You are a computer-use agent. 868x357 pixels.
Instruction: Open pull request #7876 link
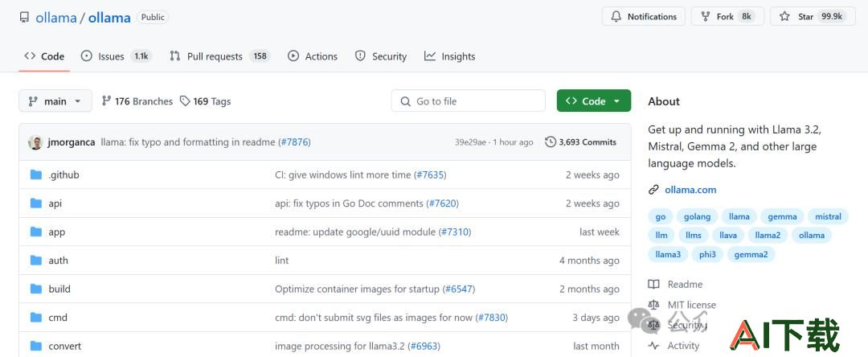coord(296,142)
